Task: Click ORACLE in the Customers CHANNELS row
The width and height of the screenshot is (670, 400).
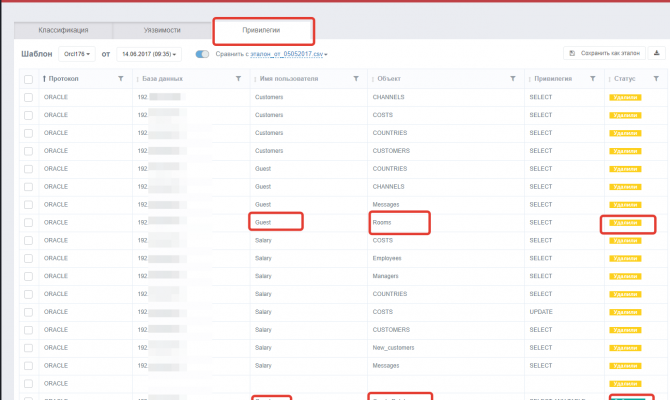Action: click(x=56, y=97)
